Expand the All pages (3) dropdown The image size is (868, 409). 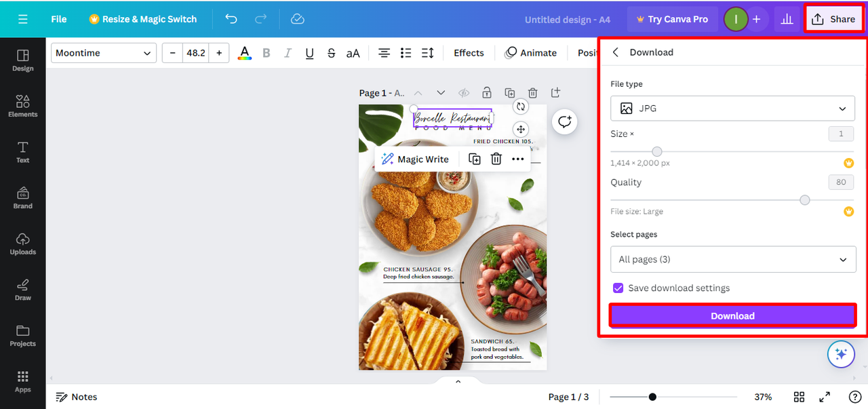(x=733, y=259)
